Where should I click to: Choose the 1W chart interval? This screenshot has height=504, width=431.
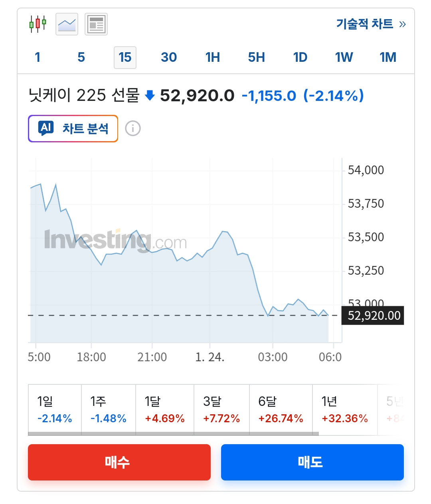click(x=344, y=57)
